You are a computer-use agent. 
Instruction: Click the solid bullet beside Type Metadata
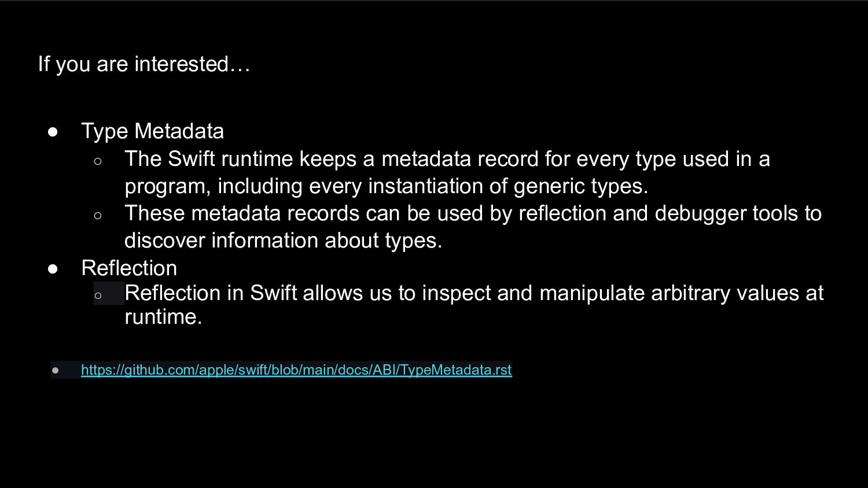pyautogui.click(x=53, y=132)
